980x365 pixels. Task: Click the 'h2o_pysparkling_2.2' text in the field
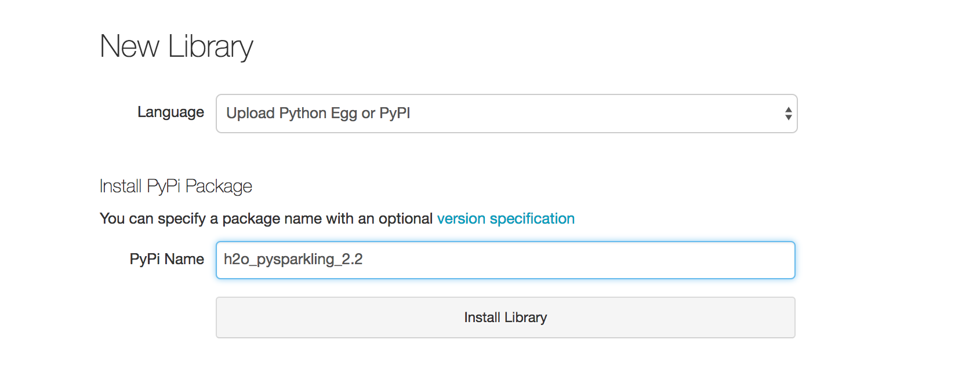pos(293,259)
